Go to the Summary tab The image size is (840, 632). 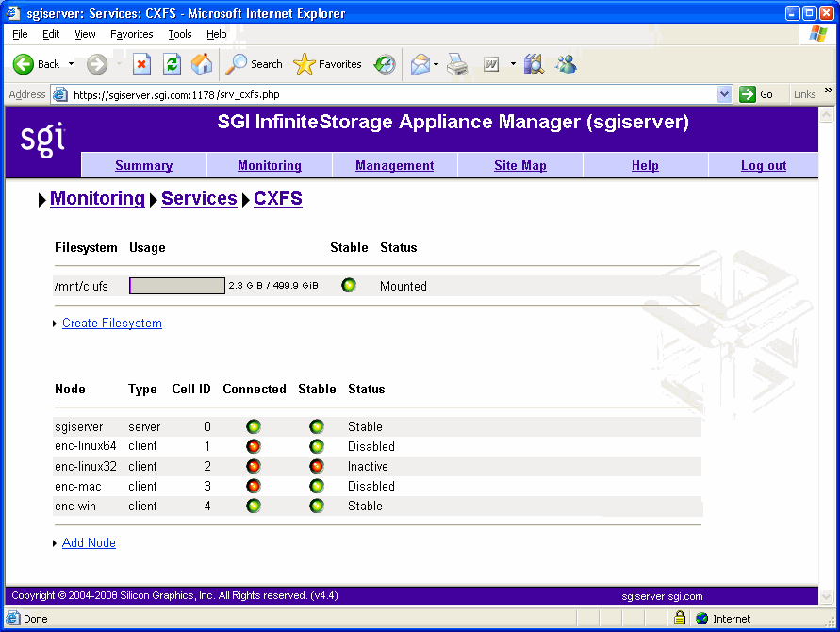click(x=143, y=165)
